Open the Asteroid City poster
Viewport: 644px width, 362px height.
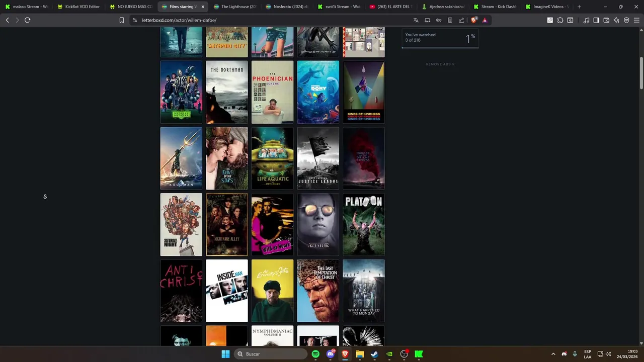coord(227,42)
